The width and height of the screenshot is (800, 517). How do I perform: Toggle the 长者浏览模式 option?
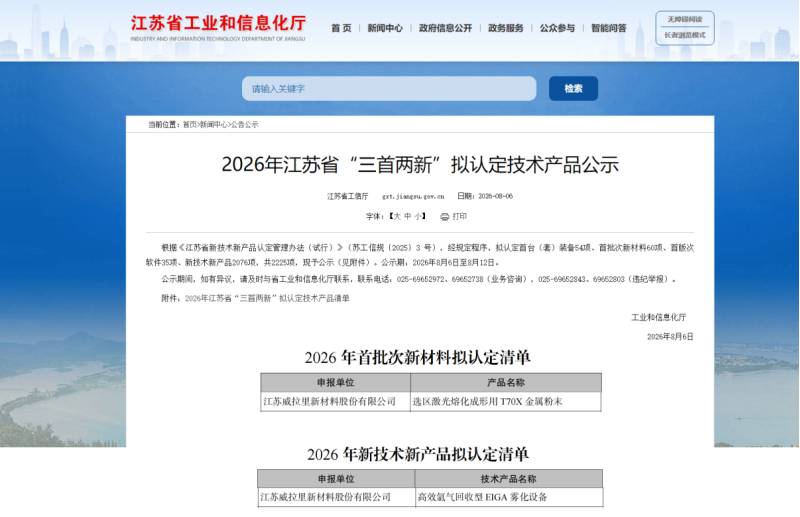coord(685,35)
